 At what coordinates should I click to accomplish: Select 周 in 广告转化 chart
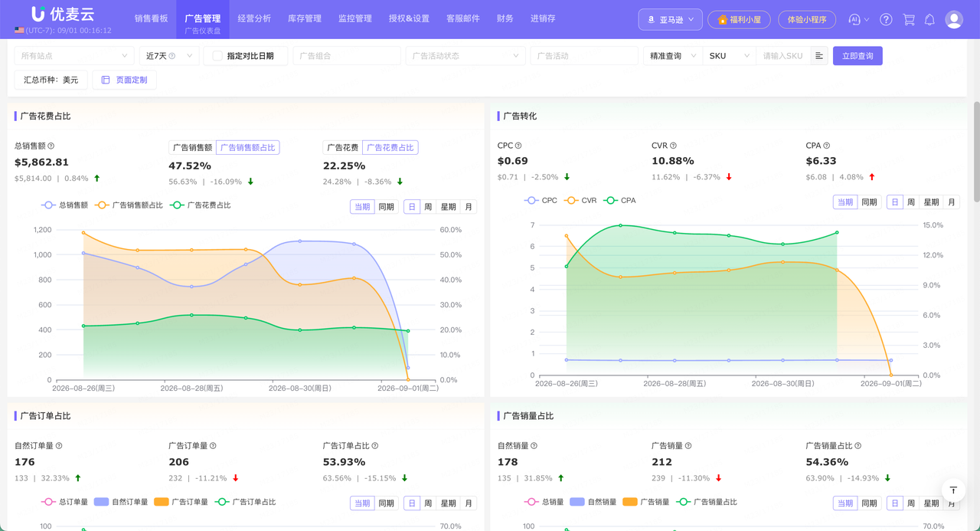pyautogui.click(x=911, y=202)
